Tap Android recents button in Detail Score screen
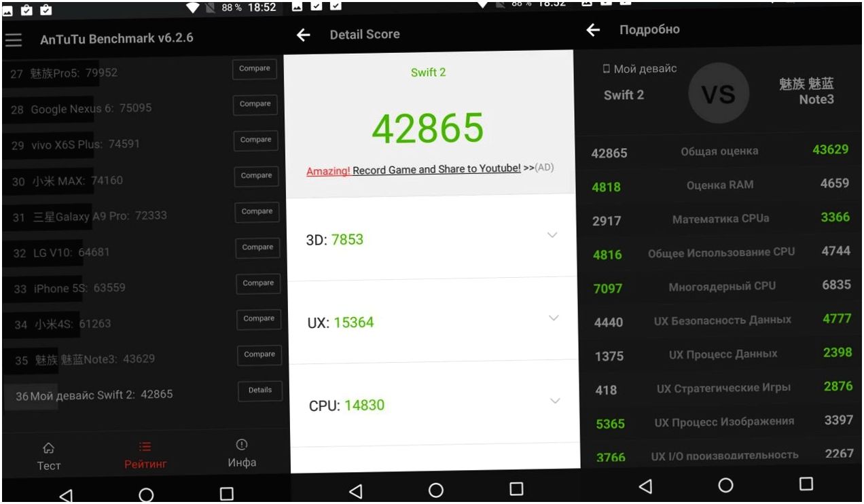The height and width of the screenshot is (504, 864). tap(517, 489)
